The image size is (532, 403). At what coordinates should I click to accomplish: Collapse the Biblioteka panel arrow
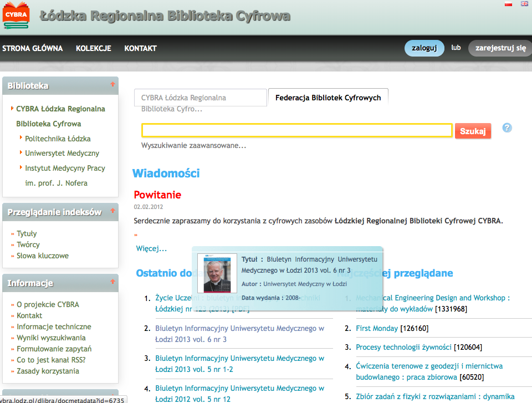(x=112, y=84)
